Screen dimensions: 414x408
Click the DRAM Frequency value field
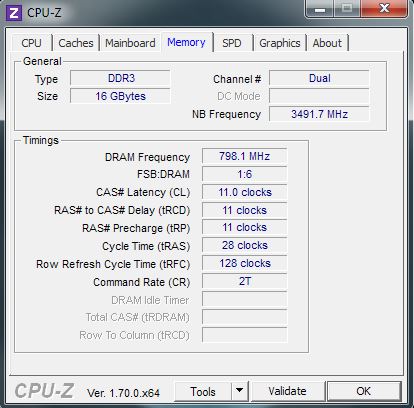point(244,156)
